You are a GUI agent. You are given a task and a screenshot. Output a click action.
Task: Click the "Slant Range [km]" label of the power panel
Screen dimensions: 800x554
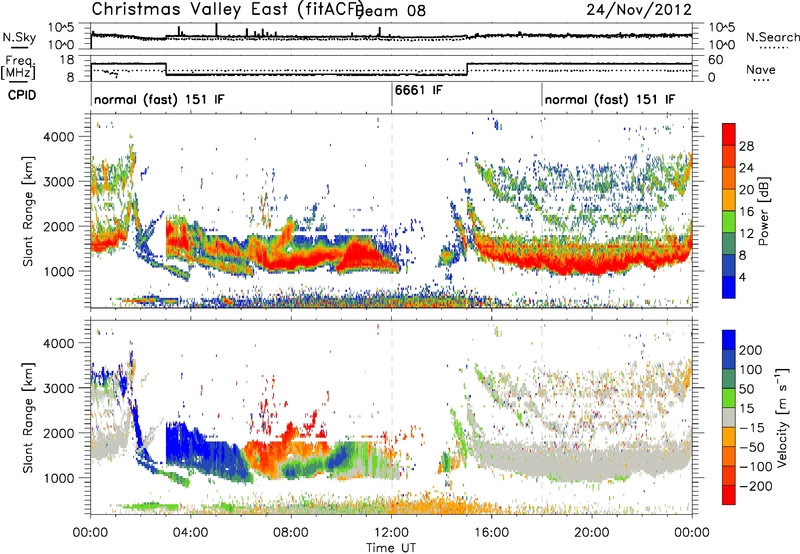(28, 211)
